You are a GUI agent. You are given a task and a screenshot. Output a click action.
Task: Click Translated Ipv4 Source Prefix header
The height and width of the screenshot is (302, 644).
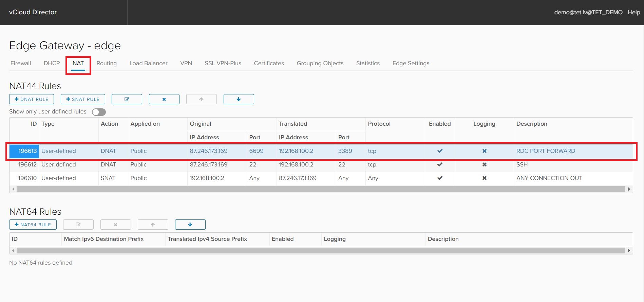coord(207,239)
